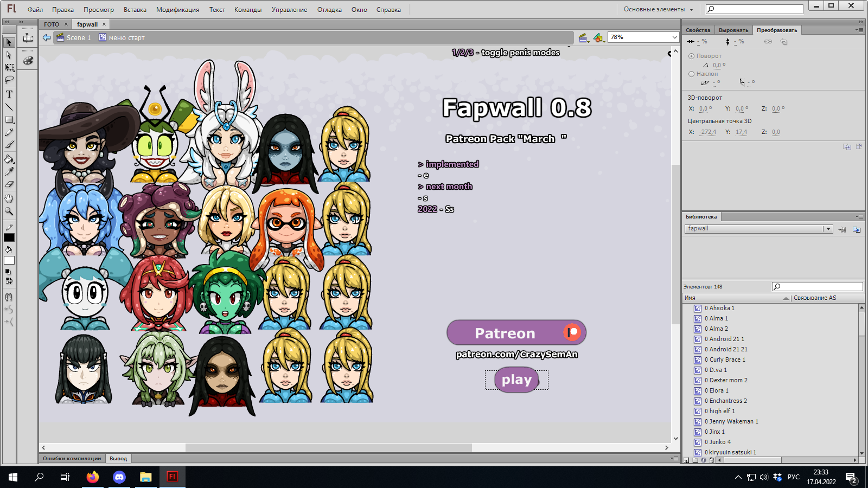Open the Edit Symbols dropdown icon
Screen dimensions: 868x488
tap(598, 37)
